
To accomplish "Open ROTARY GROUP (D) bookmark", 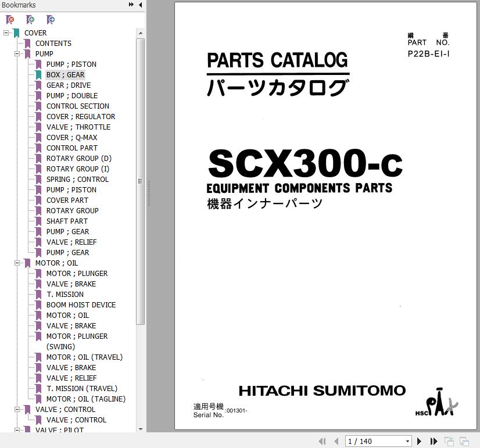I will pos(79,158).
